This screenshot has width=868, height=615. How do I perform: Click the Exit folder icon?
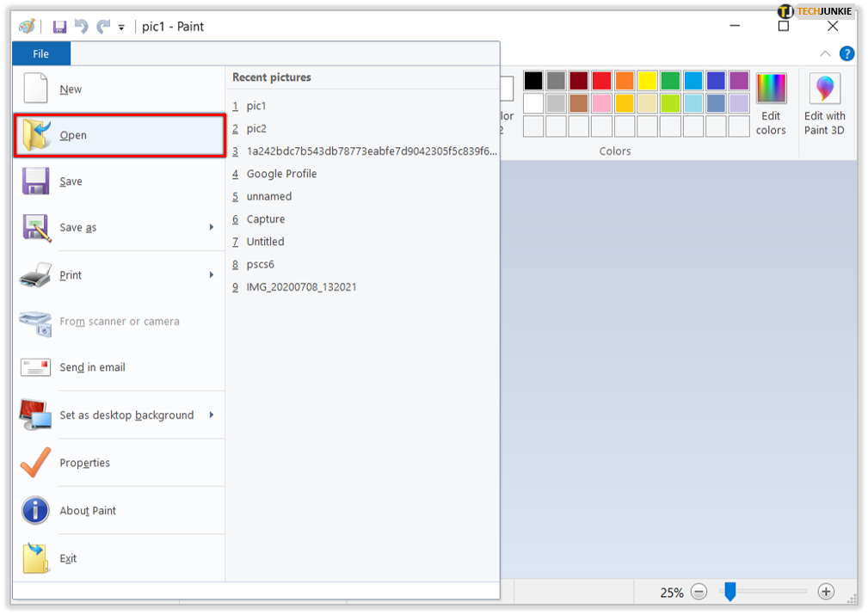[36, 558]
